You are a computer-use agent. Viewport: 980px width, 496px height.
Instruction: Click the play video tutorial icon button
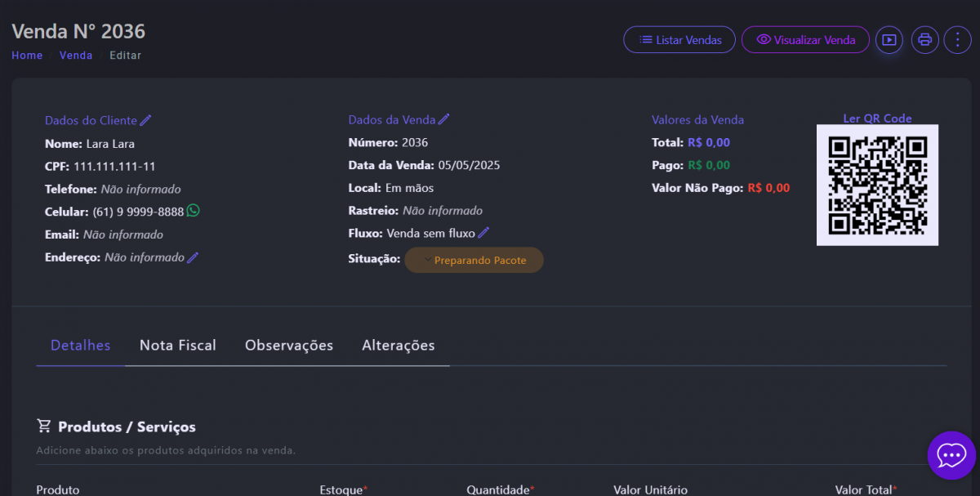889,39
